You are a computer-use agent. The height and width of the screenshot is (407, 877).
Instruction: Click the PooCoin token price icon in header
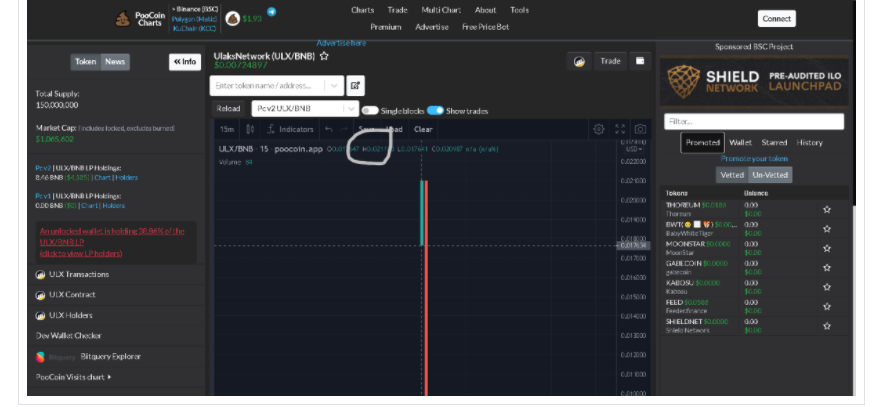pyautogui.click(x=233, y=18)
